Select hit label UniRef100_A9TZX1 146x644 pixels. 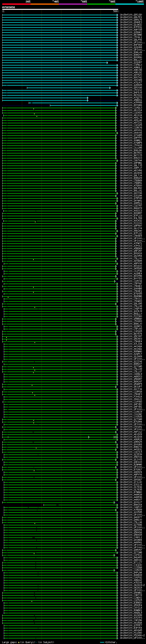(131, 123)
